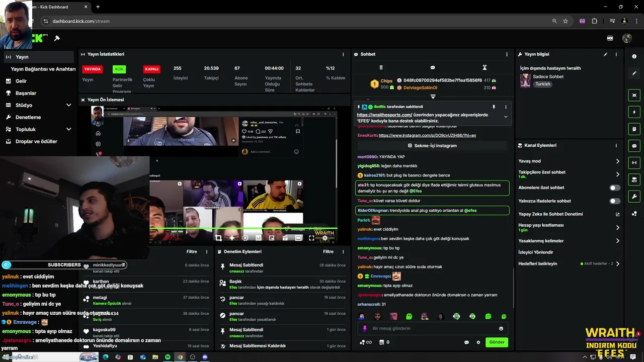The width and height of the screenshot is (644, 362).
Task: Open the Gelir sidebar section
Action: click(x=38, y=81)
